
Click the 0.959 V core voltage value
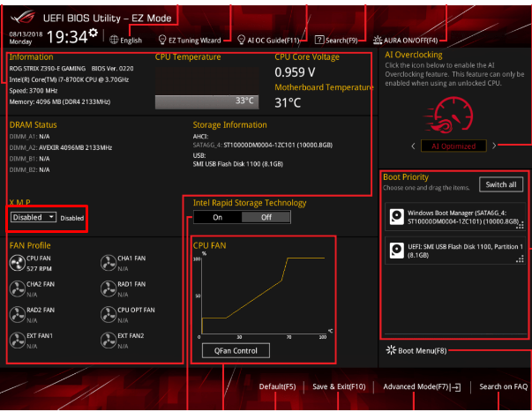click(295, 72)
